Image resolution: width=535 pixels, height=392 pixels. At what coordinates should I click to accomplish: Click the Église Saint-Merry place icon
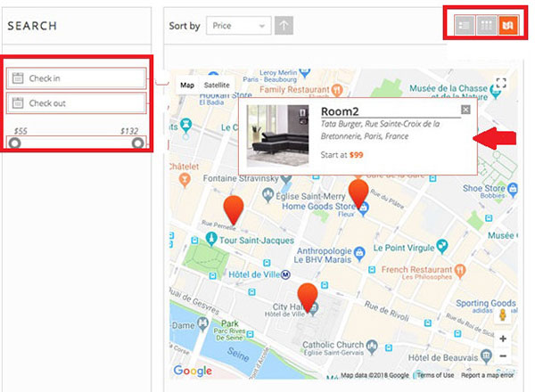(x=267, y=195)
